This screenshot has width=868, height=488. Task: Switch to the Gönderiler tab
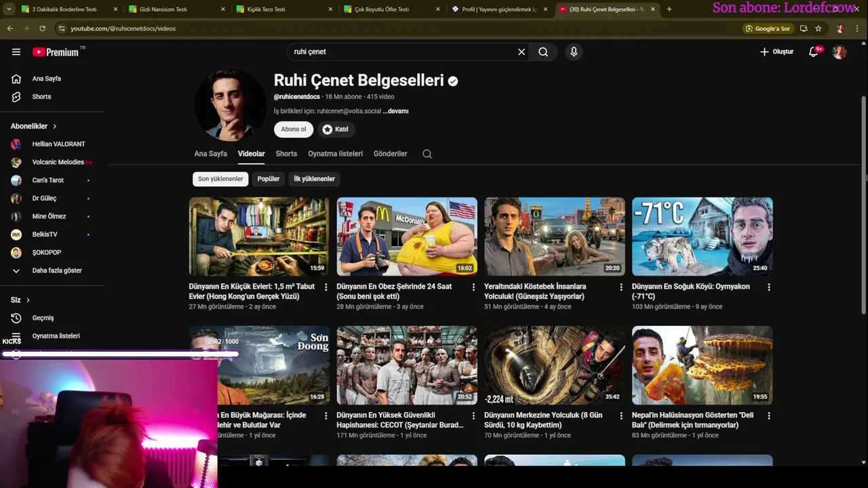[x=390, y=154]
